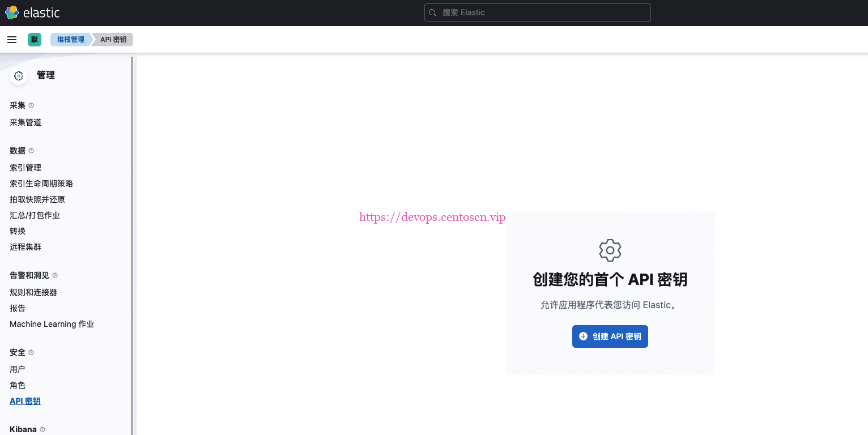Screen dimensions: 868x435
Task: Click the help icon next to 采集
Action: (31, 105)
